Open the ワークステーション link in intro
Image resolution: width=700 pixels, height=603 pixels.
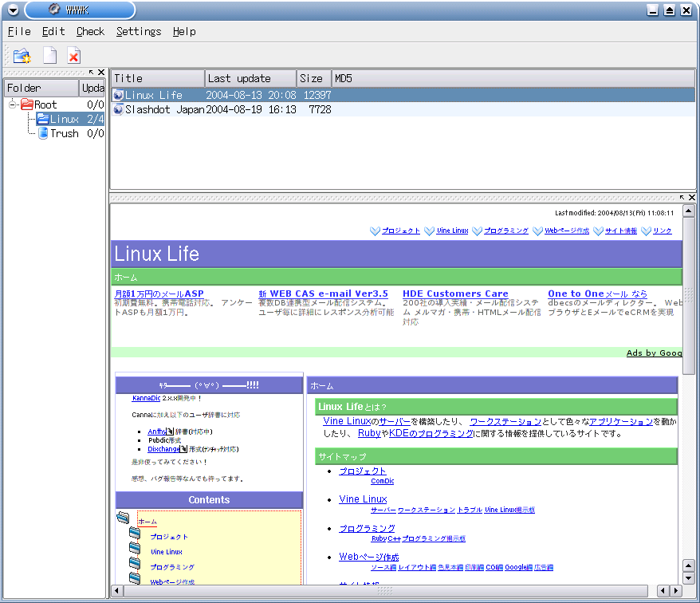coord(505,421)
